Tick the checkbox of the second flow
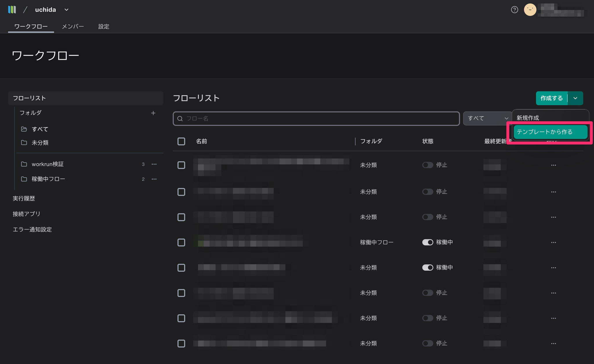The width and height of the screenshot is (594, 364). click(181, 192)
